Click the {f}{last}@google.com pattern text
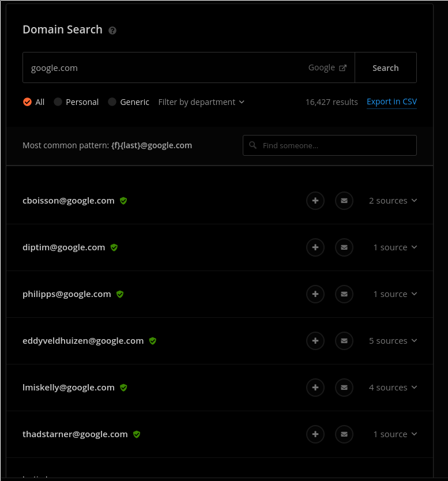Image resolution: width=448 pixels, height=481 pixels. (152, 145)
